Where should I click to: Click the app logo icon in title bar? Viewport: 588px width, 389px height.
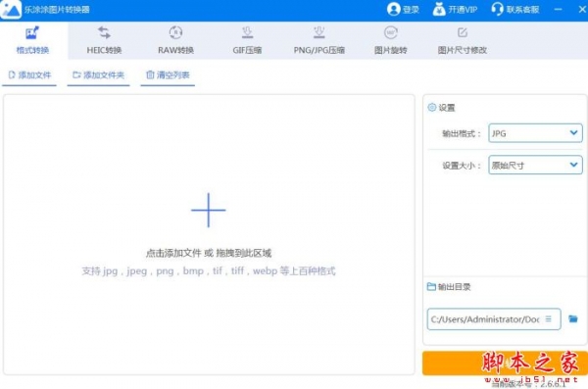tap(11, 10)
